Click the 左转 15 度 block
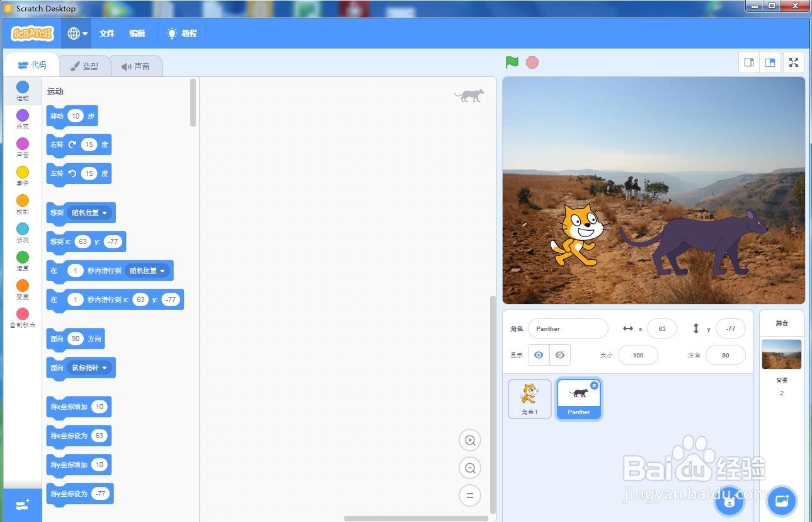 coord(79,175)
